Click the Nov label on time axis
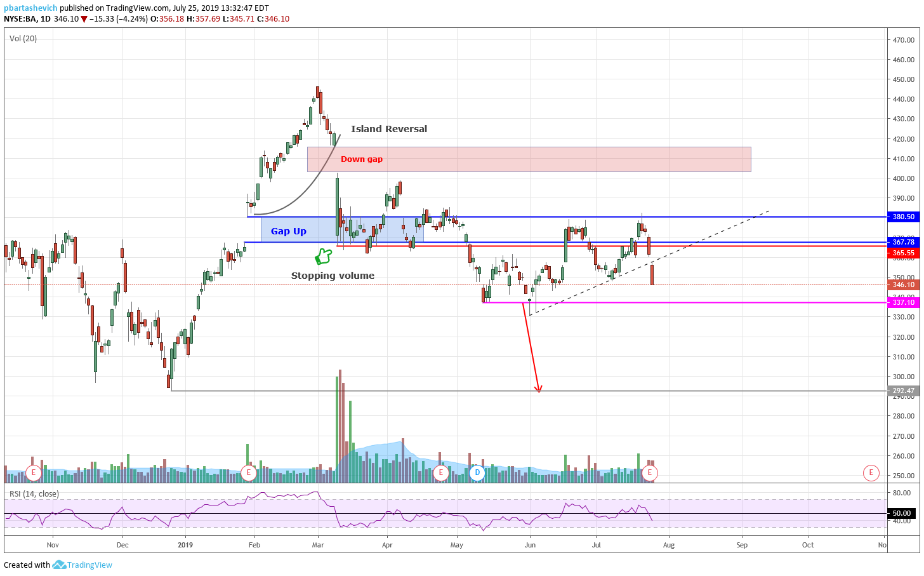 pos(53,545)
